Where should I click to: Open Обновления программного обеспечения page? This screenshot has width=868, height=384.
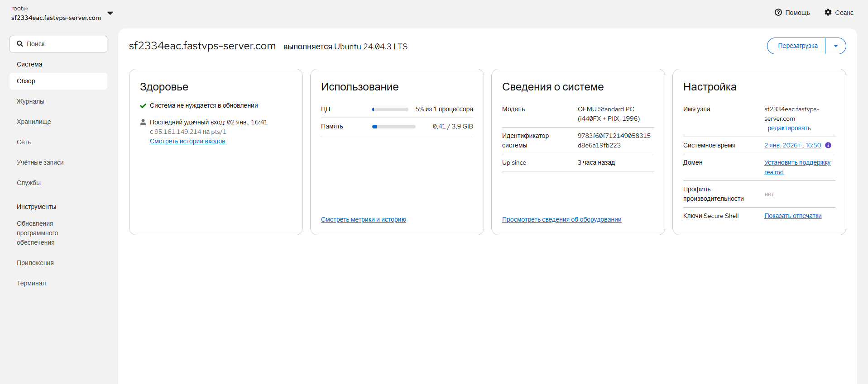(58, 233)
